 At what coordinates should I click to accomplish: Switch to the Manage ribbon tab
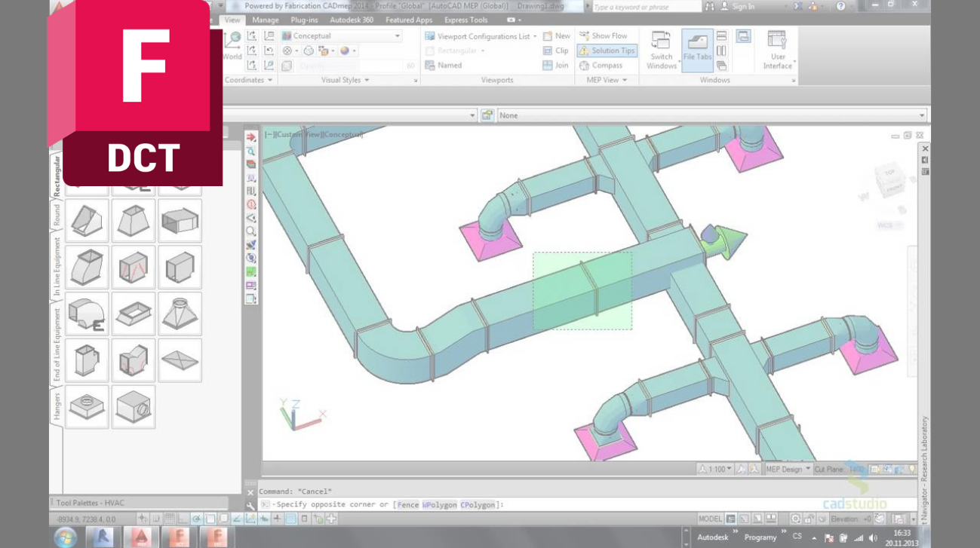[266, 20]
